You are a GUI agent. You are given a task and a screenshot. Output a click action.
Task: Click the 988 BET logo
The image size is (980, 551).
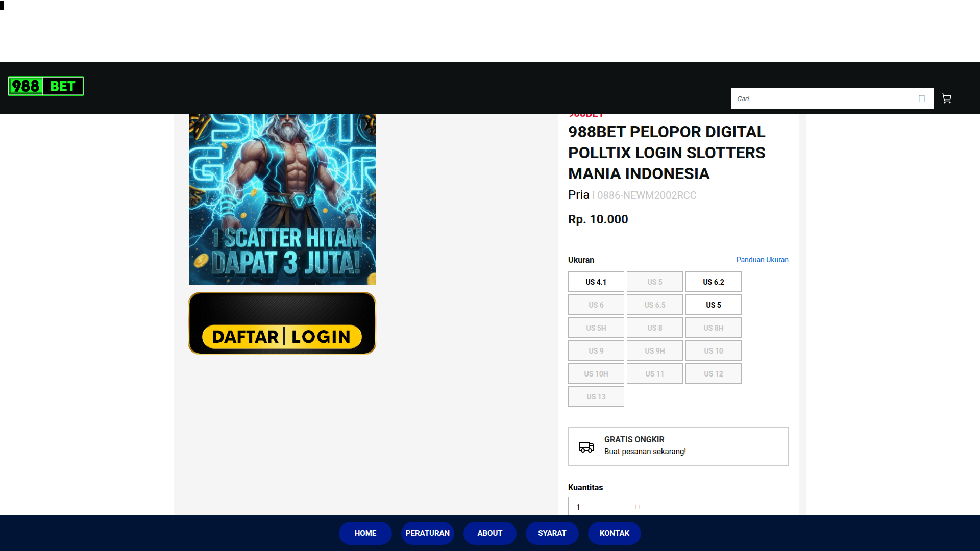click(46, 86)
